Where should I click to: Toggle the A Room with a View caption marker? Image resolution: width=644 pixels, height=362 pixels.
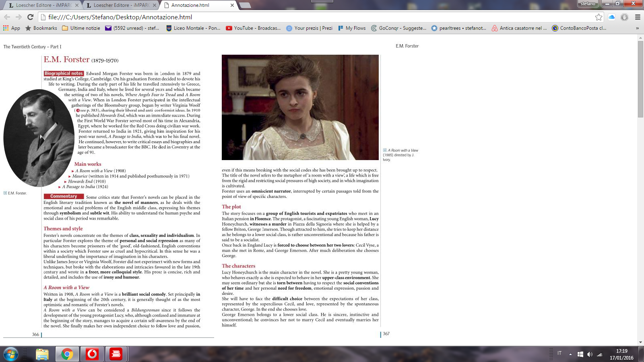385,150
